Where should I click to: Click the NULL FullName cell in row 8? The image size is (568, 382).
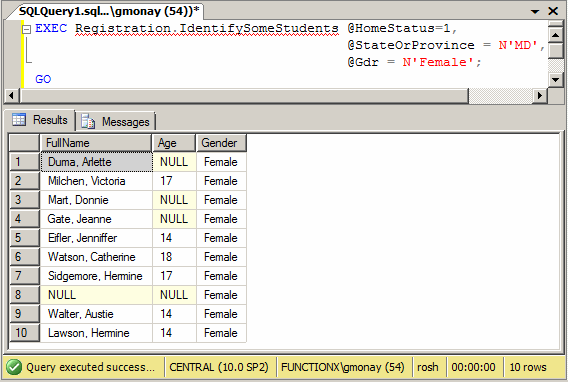tap(96, 295)
